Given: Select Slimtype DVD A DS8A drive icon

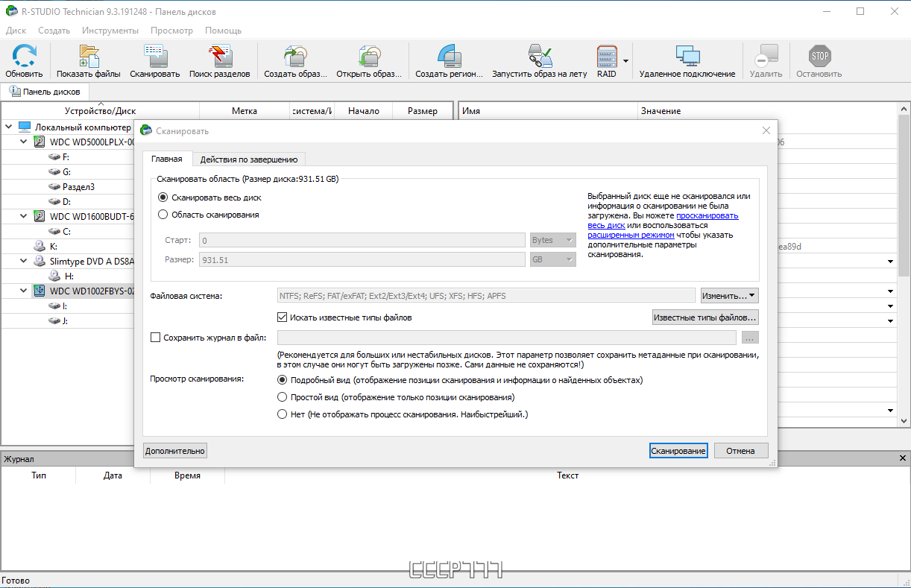Looking at the screenshot, I should (40, 261).
